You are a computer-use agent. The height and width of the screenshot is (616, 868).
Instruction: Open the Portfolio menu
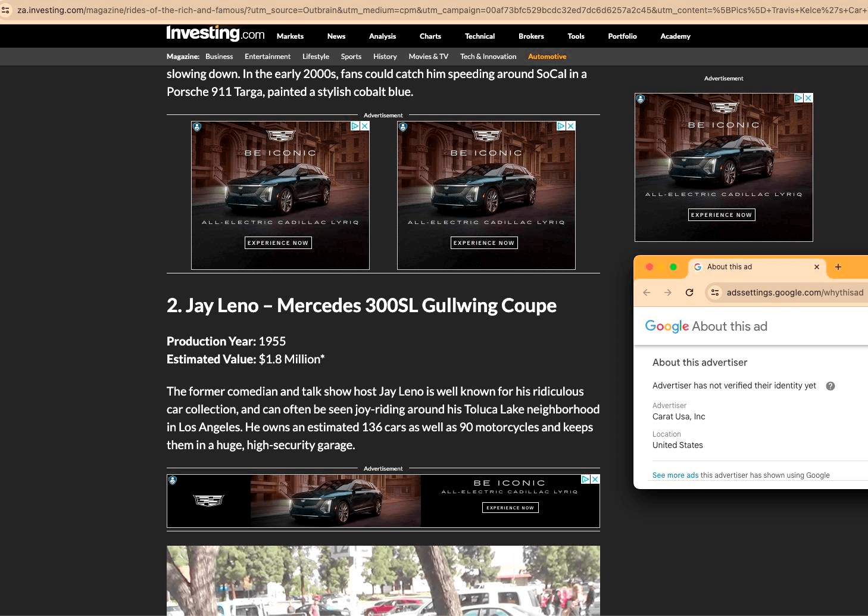coord(622,36)
